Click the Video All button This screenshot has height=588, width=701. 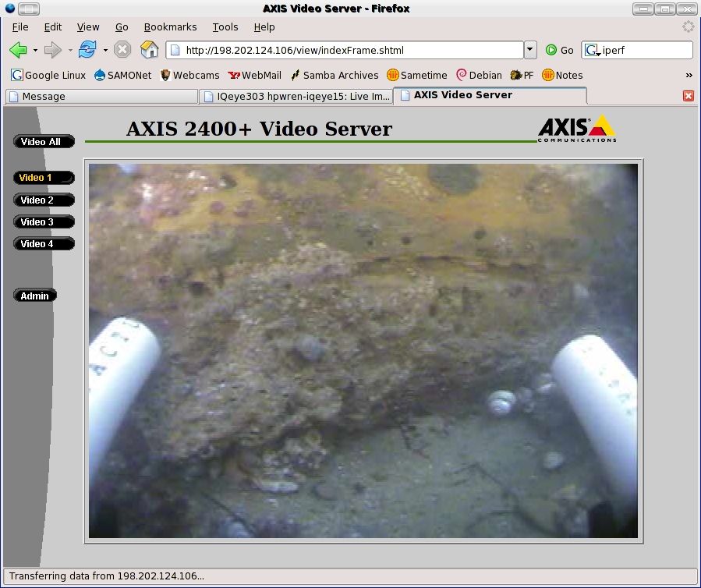click(x=44, y=142)
